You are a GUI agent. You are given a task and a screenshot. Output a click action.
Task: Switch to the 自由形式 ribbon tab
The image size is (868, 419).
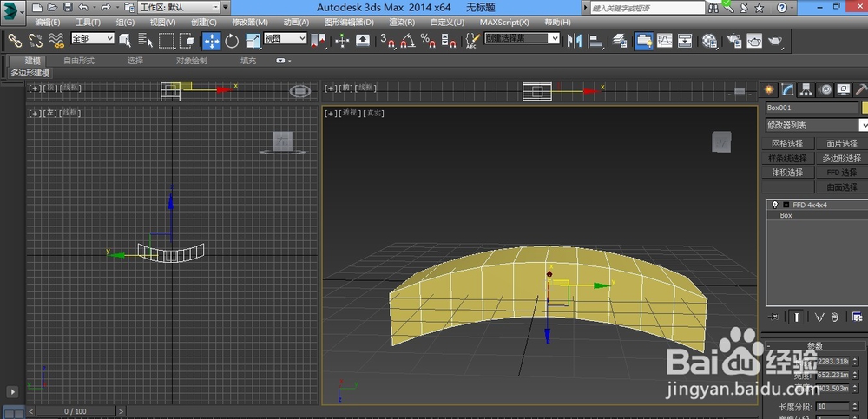pos(79,61)
